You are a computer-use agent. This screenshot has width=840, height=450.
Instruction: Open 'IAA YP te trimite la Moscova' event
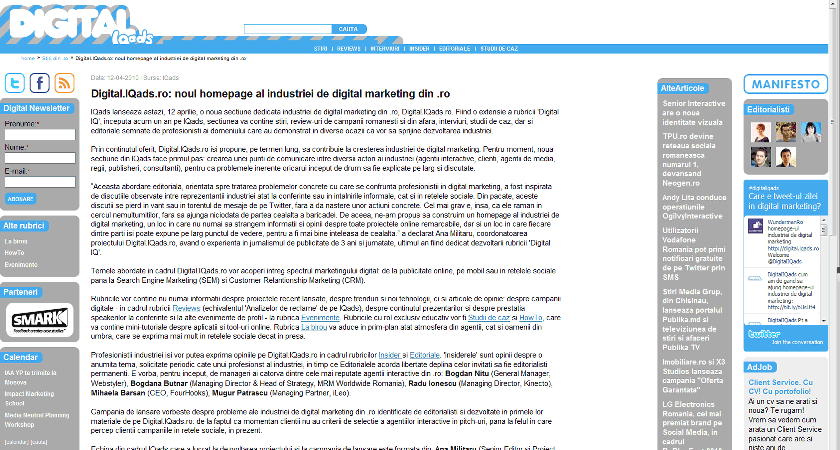pos(31,378)
